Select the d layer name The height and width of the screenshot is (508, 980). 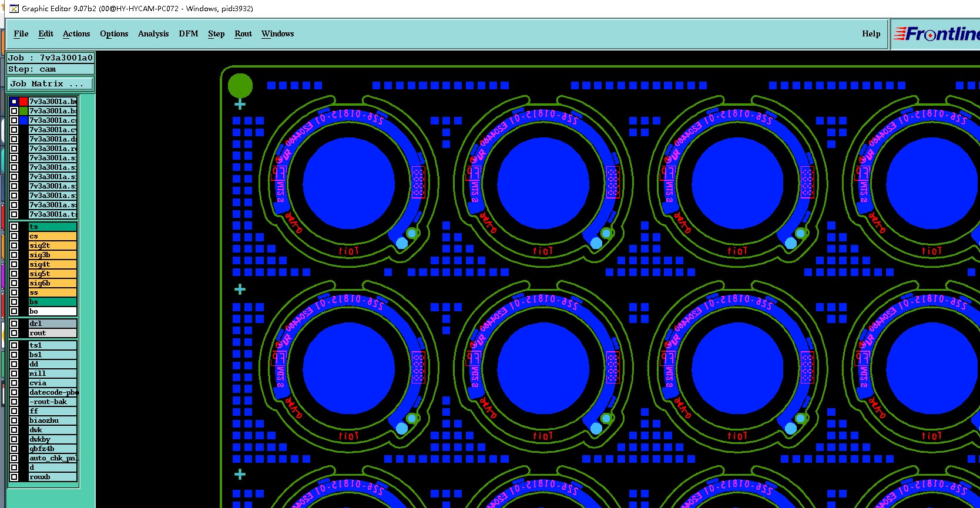(53, 467)
